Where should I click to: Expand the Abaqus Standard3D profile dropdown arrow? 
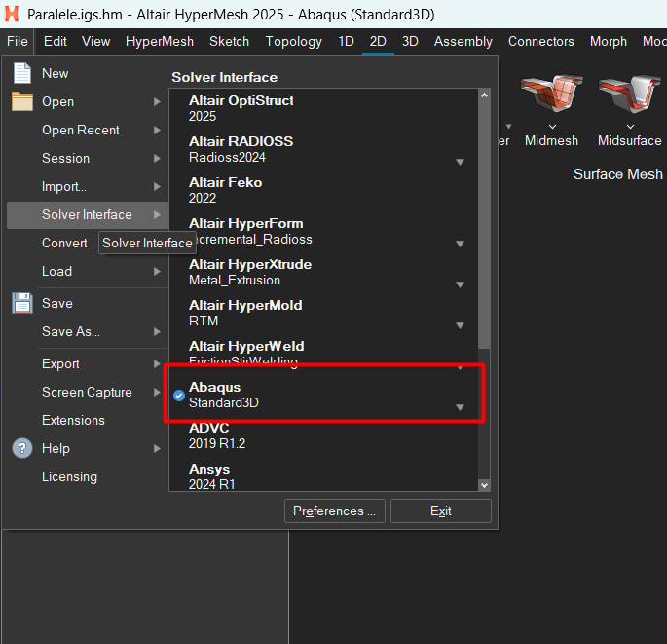(x=460, y=407)
